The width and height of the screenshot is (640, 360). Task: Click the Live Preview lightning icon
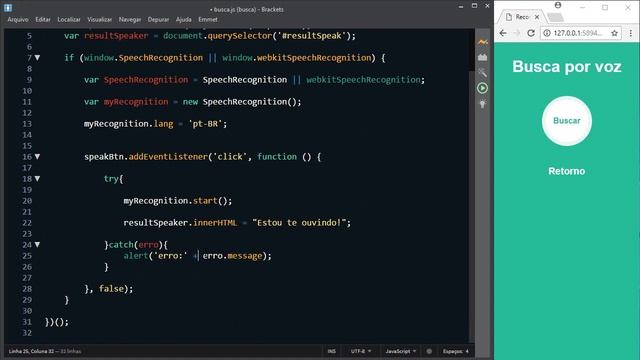[482, 42]
